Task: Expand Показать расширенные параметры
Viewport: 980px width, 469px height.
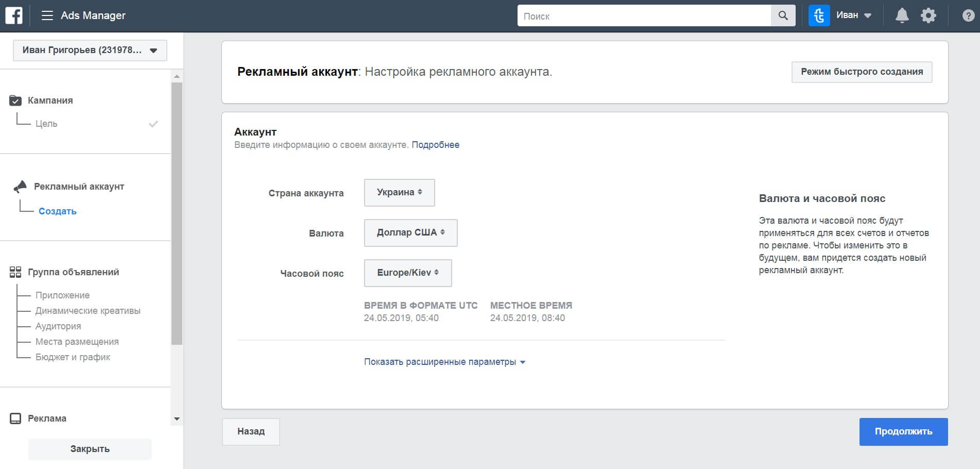Action: click(444, 362)
